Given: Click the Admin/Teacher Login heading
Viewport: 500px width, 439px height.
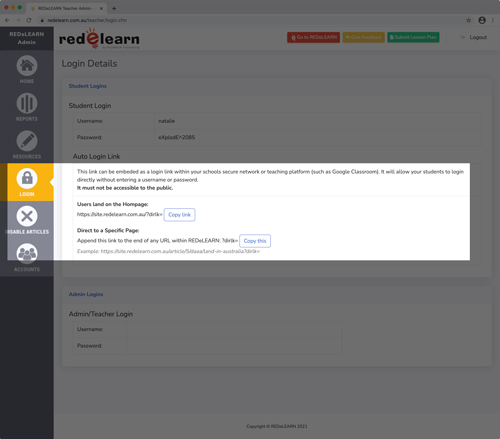Looking at the screenshot, I should [101, 314].
